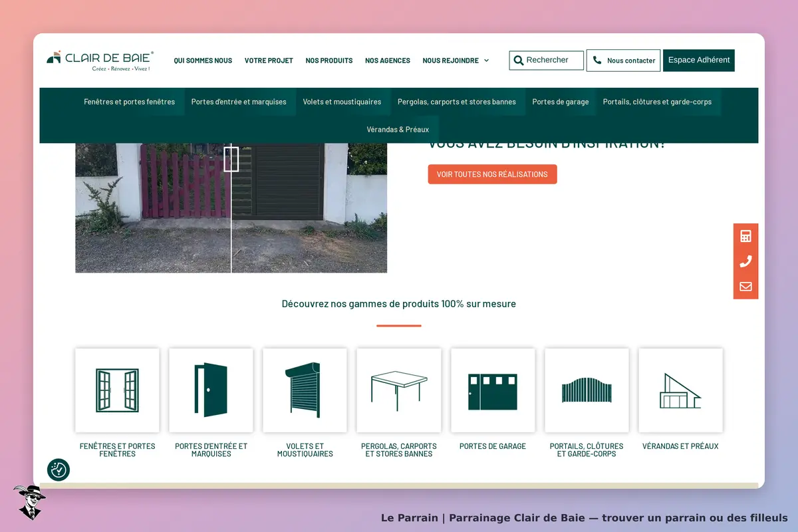Click the Nous contacter button text
The height and width of the screenshot is (532, 798).
[631, 61]
